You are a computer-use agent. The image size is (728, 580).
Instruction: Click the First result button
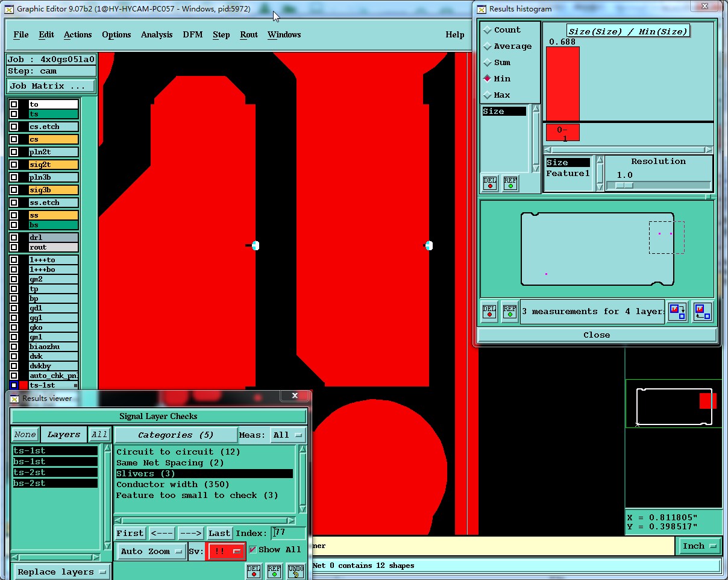[130, 533]
